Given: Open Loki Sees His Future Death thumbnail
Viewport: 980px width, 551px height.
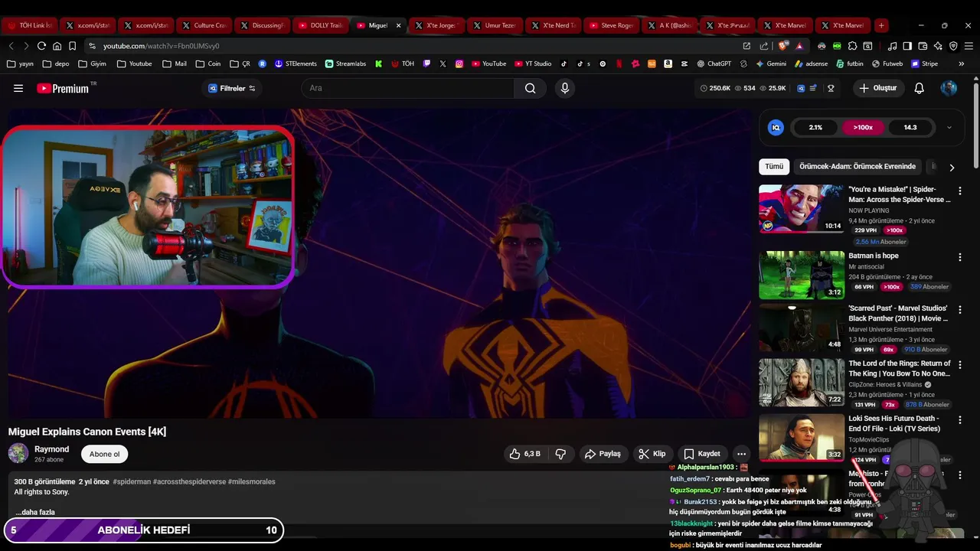Looking at the screenshot, I should 802,438.
